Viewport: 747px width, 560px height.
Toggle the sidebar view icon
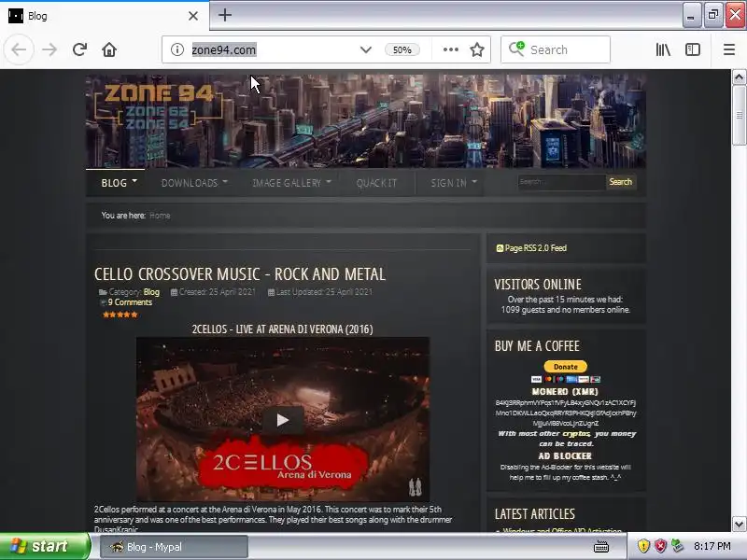(x=692, y=49)
